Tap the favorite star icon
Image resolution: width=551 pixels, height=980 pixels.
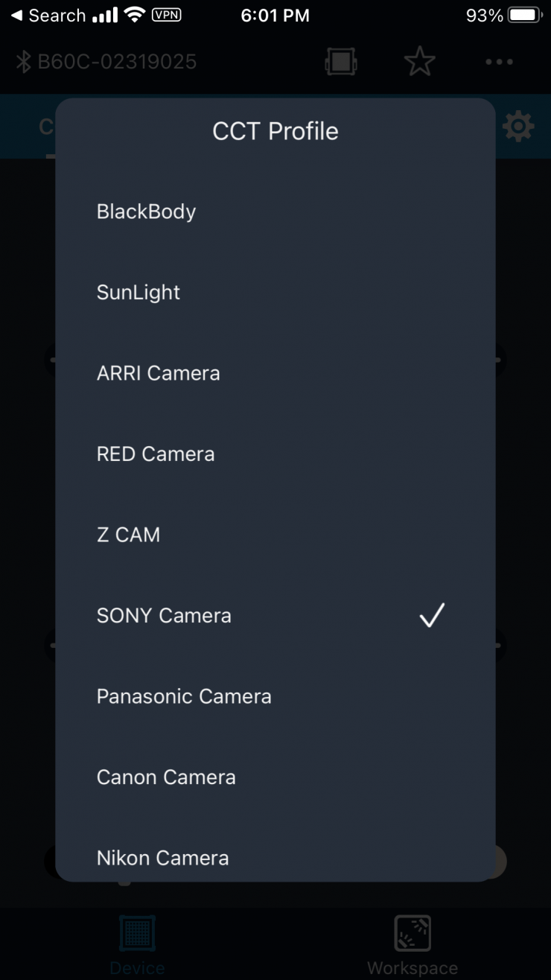pyautogui.click(x=420, y=62)
